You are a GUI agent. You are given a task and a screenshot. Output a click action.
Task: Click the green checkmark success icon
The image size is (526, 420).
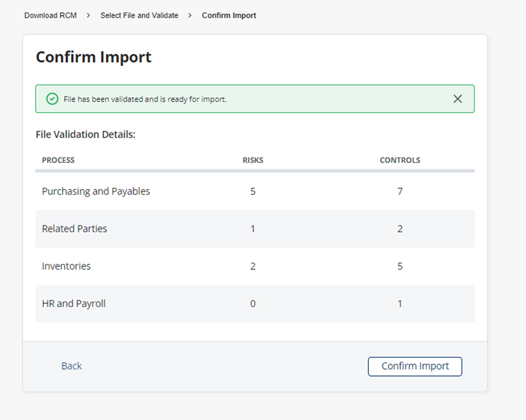(52, 99)
